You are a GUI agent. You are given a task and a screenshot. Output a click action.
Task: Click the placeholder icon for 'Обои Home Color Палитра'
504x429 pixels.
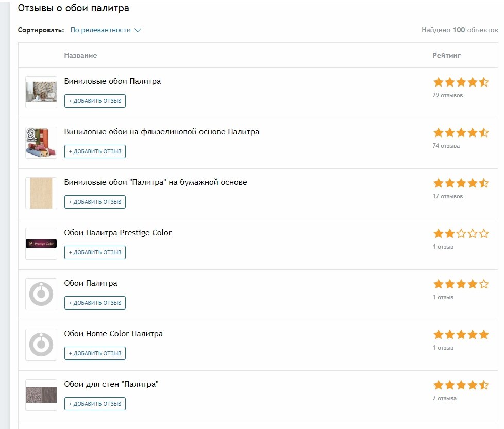coord(41,345)
